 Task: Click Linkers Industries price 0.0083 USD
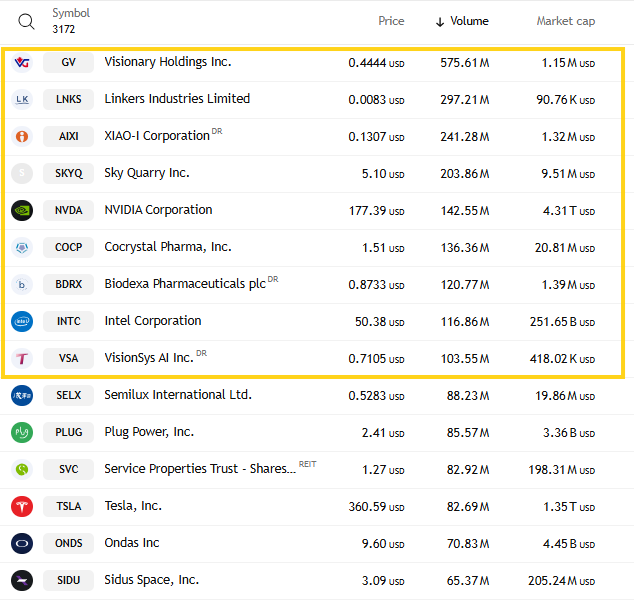tap(376, 100)
